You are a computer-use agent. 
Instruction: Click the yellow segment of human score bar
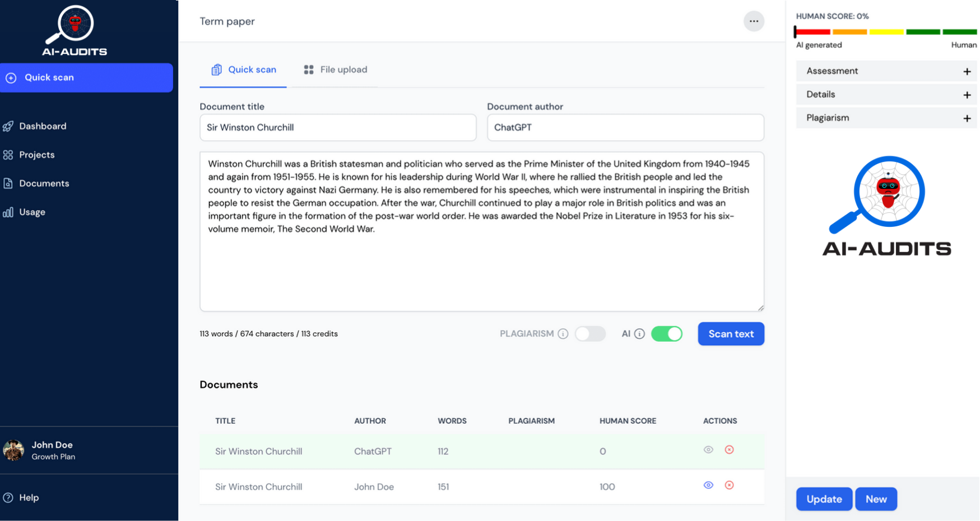click(886, 32)
